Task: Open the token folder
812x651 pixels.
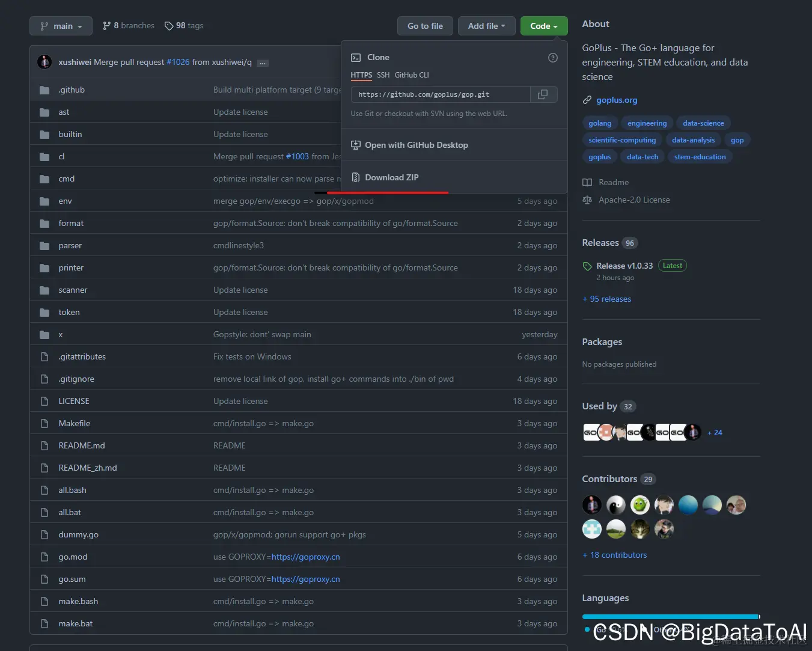Action: point(69,312)
